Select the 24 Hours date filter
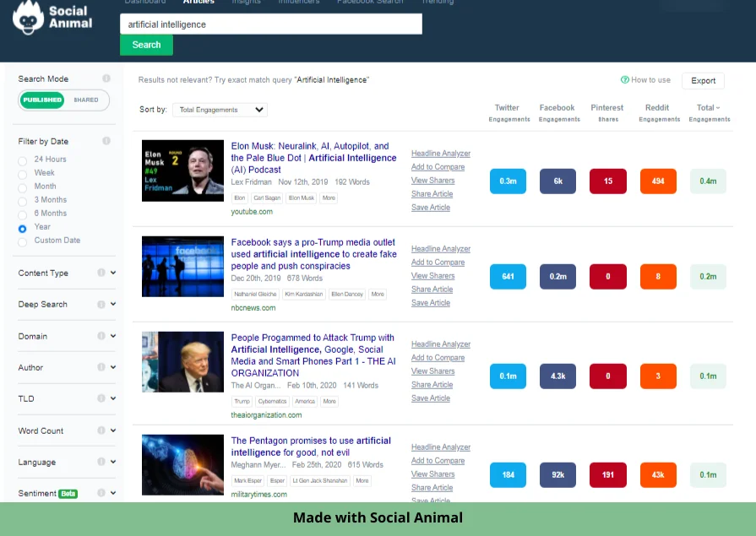Image resolution: width=756 pixels, height=536 pixels. [22, 160]
